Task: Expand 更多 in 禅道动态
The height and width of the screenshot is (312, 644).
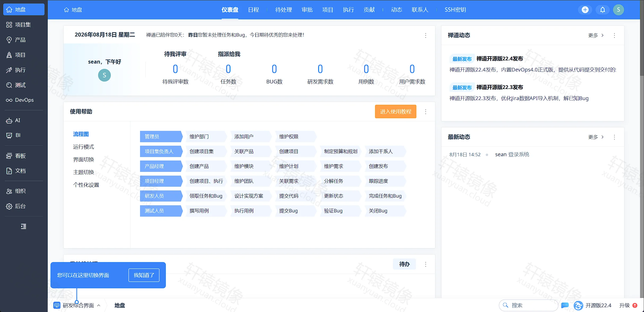Action: click(596, 35)
